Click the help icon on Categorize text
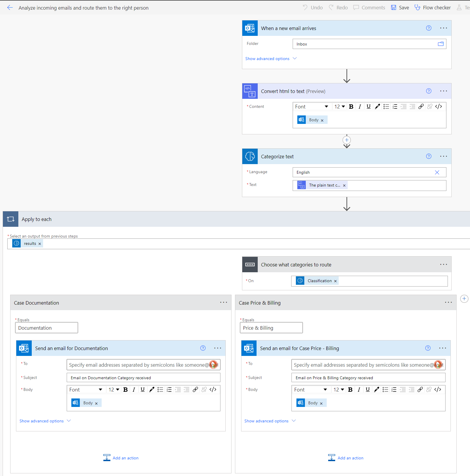This screenshot has width=470, height=476. click(428, 156)
